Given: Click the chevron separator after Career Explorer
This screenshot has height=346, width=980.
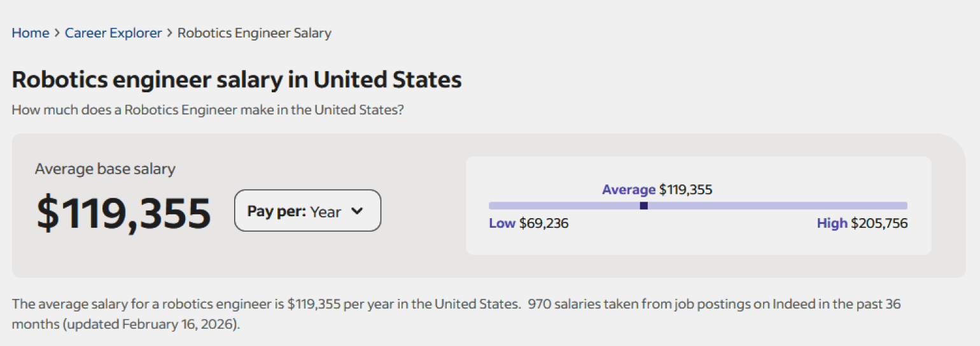Looking at the screenshot, I should click(x=170, y=33).
